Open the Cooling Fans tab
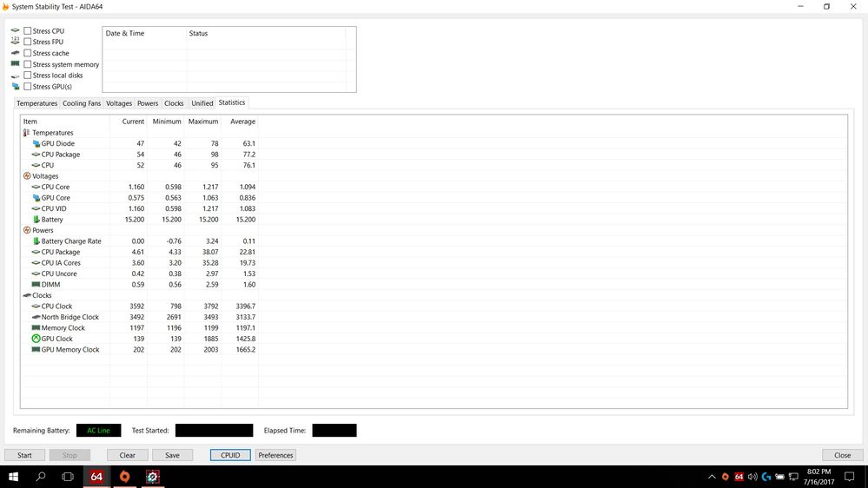The height and width of the screenshot is (488, 868). pyautogui.click(x=82, y=103)
